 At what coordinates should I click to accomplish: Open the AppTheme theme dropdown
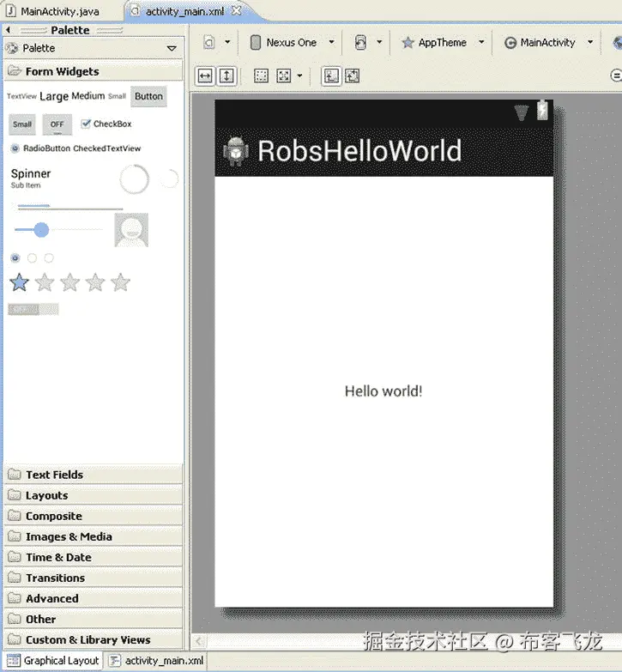442,42
